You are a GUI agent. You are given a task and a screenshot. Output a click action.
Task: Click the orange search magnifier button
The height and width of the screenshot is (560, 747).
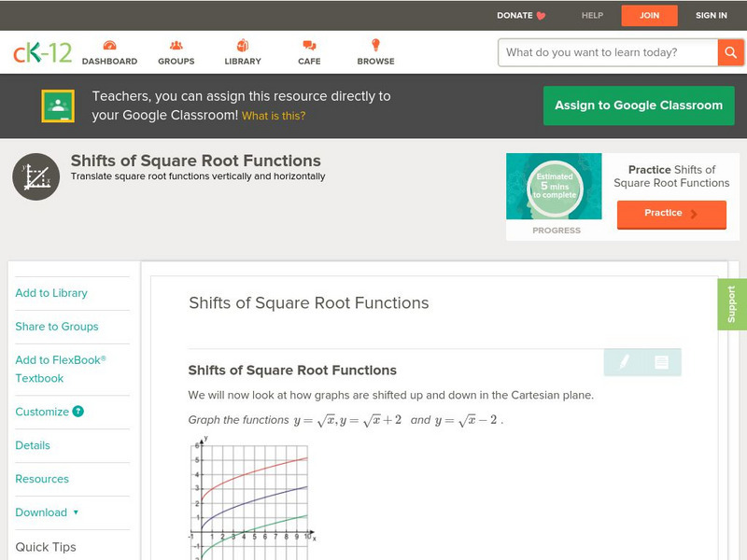coord(730,52)
